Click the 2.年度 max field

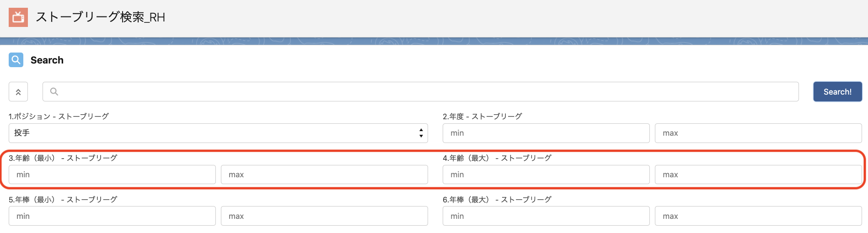pos(758,133)
